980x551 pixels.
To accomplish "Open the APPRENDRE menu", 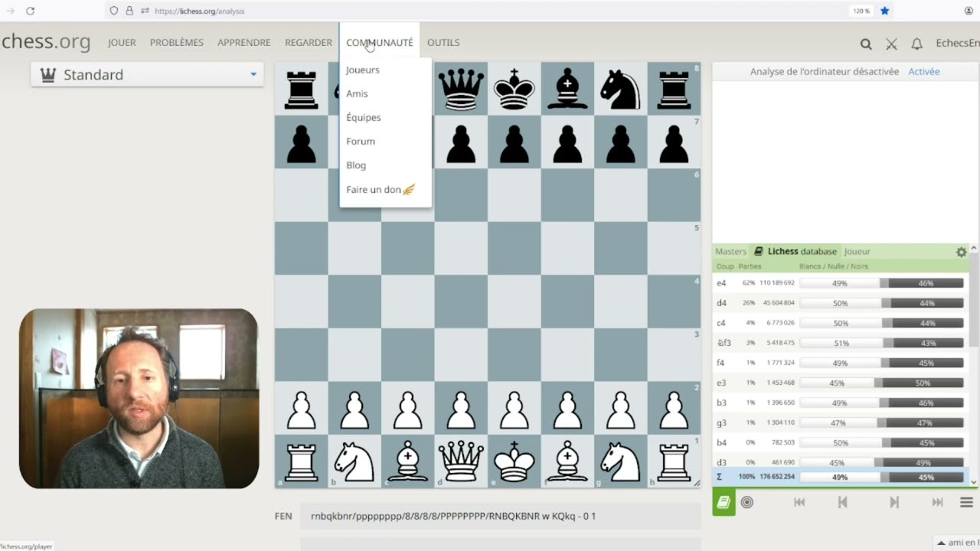I will click(x=244, y=43).
